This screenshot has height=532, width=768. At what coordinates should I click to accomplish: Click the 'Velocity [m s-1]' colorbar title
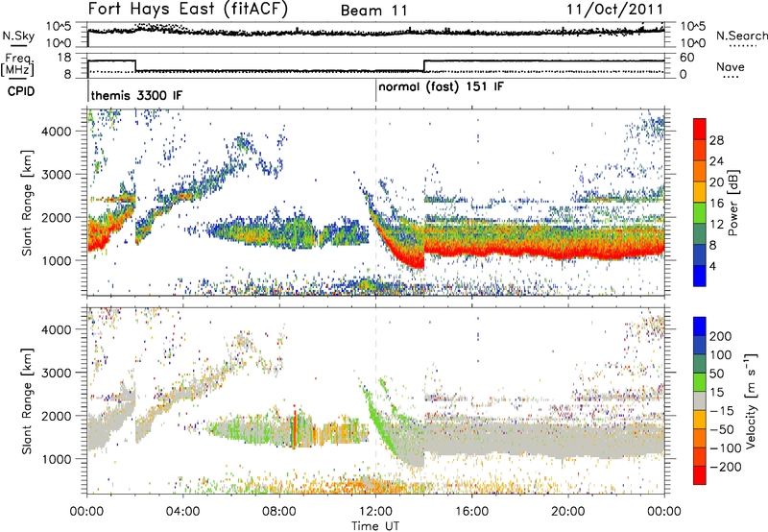click(x=751, y=400)
